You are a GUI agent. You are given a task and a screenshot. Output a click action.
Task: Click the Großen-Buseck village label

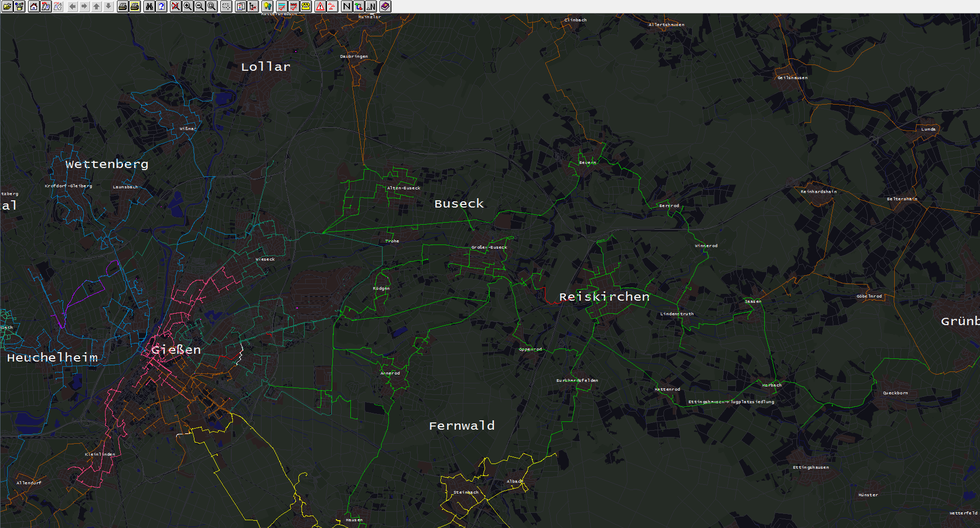(x=489, y=248)
